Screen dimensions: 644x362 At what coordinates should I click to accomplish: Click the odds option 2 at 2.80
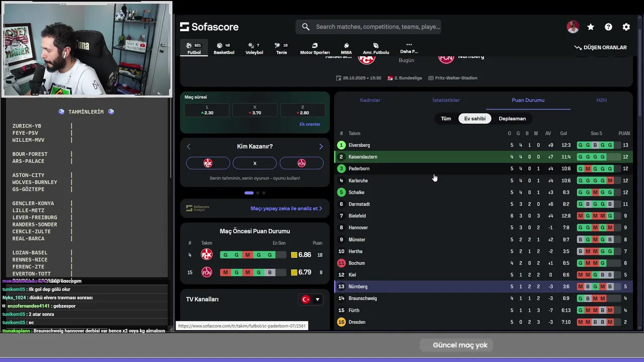(x=302, y=110)
